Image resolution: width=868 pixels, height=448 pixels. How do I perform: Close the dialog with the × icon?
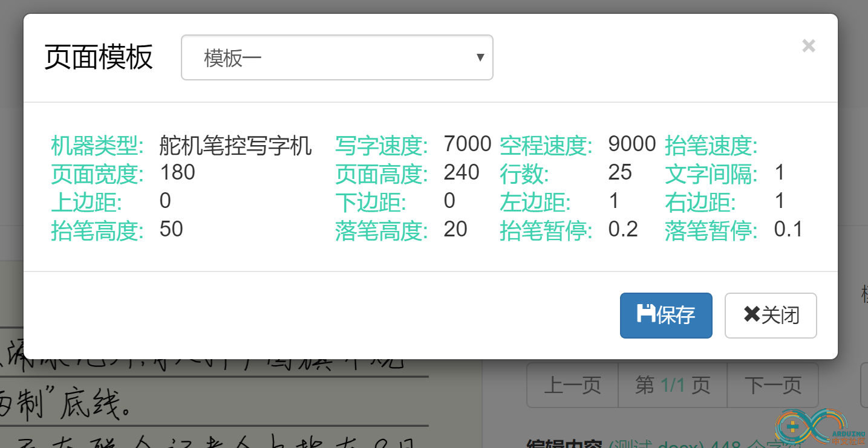(x=808, y=46)
